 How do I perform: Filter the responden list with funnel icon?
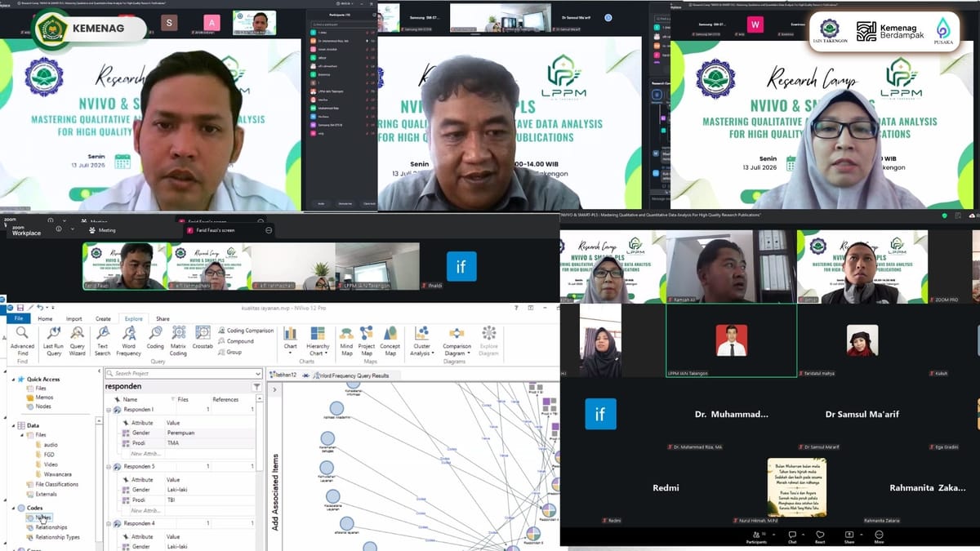click(256, 386)
